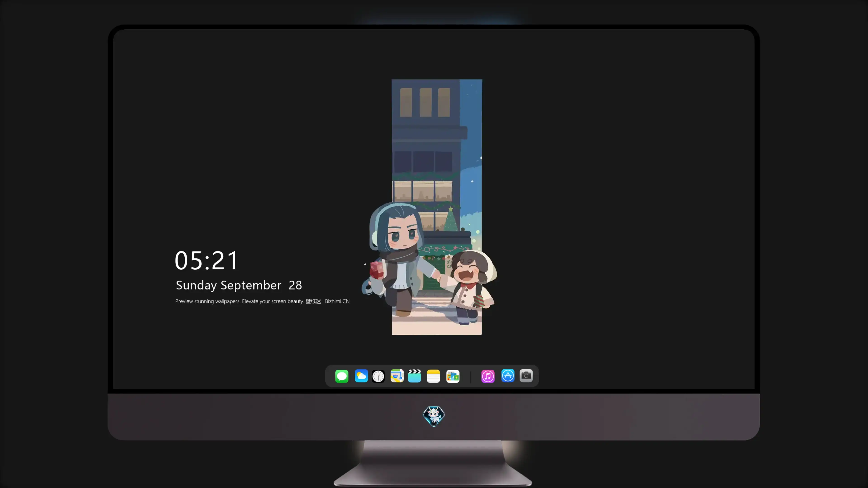Image resolution: width=868 pixels, height=488 pixels.
Task: Open the Bizhimi.CN link text
Action: tap(337, 301)
